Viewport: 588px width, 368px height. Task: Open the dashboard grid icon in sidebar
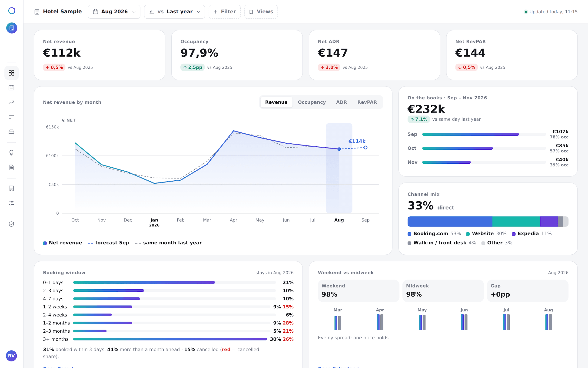(11, 73)
